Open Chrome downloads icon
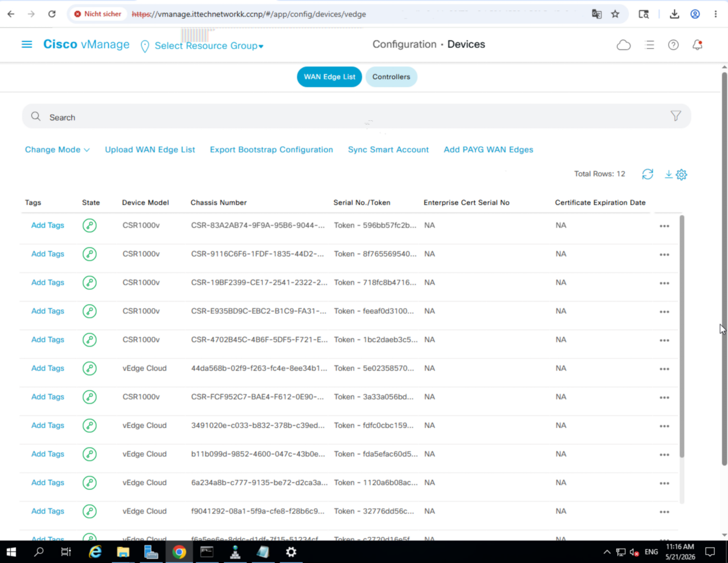 click(674, 14)
